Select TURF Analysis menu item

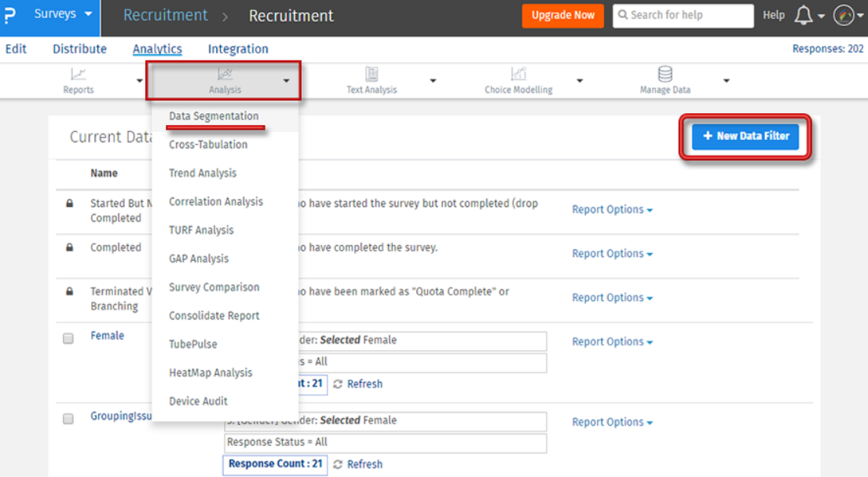pos(202,230)
